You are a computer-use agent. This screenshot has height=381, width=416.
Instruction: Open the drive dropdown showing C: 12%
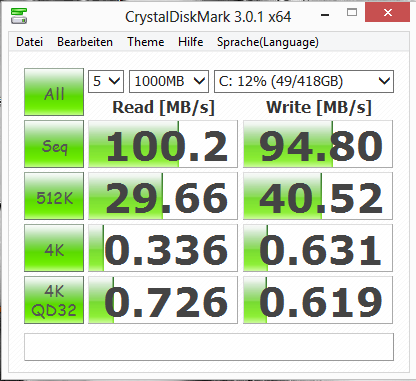[304, 81]
